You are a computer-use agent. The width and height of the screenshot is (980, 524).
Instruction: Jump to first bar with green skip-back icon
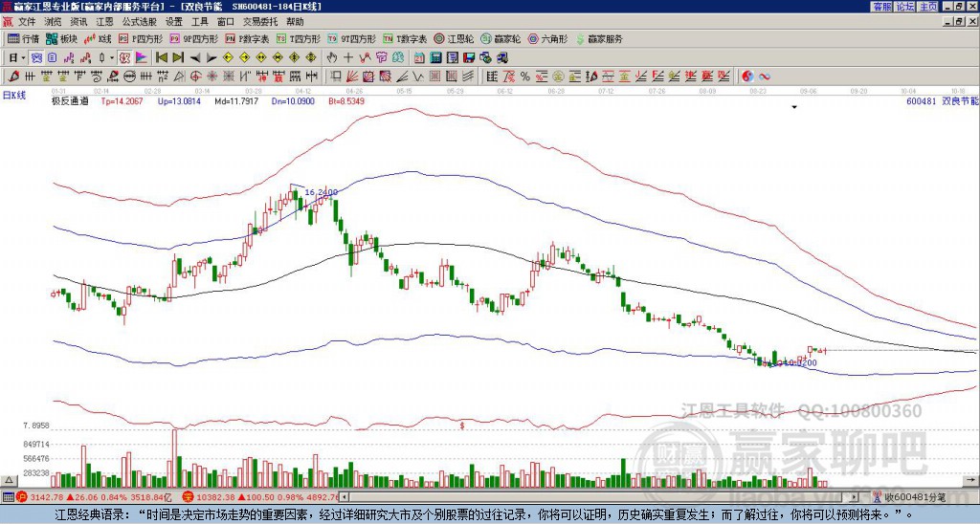click(x=161, y=58)
